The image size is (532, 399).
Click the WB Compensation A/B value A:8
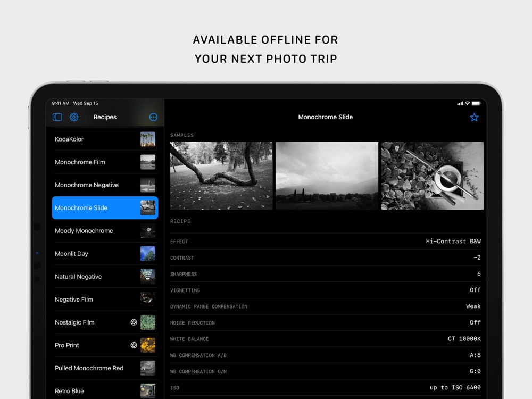click(x=475, y=355)
